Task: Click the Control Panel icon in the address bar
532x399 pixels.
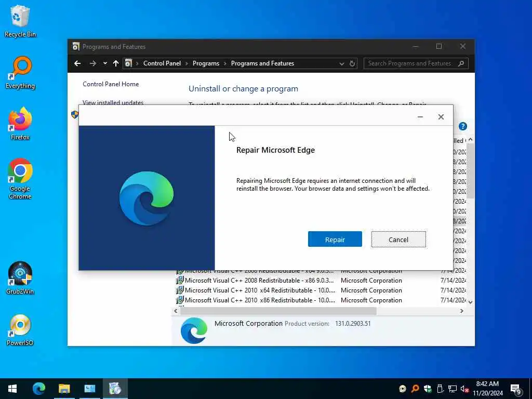Action: (x=128, y=63)
